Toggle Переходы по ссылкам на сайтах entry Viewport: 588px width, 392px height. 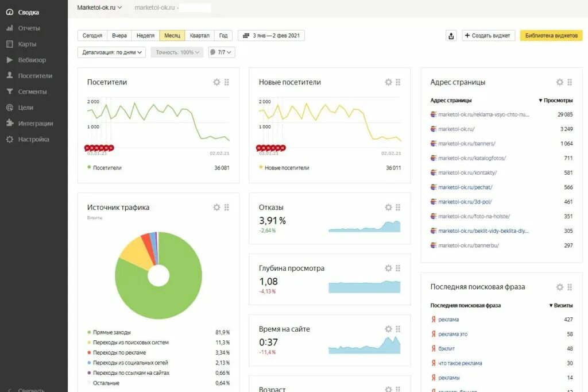pos(128,373)
